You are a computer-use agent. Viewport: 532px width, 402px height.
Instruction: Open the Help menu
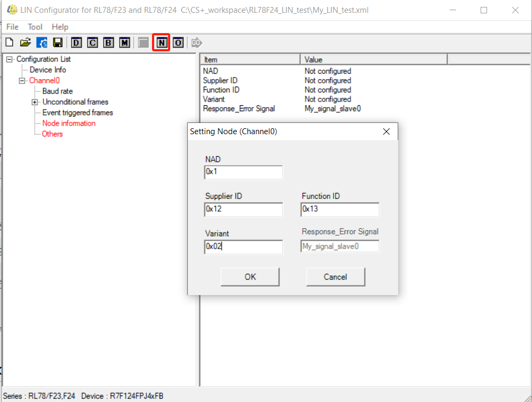coord(60,27)
